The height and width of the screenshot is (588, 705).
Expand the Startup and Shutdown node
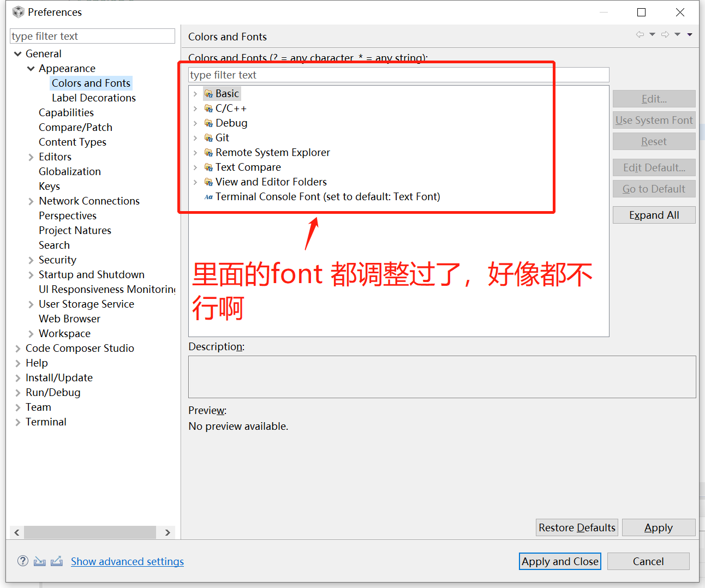pos(31,275)
